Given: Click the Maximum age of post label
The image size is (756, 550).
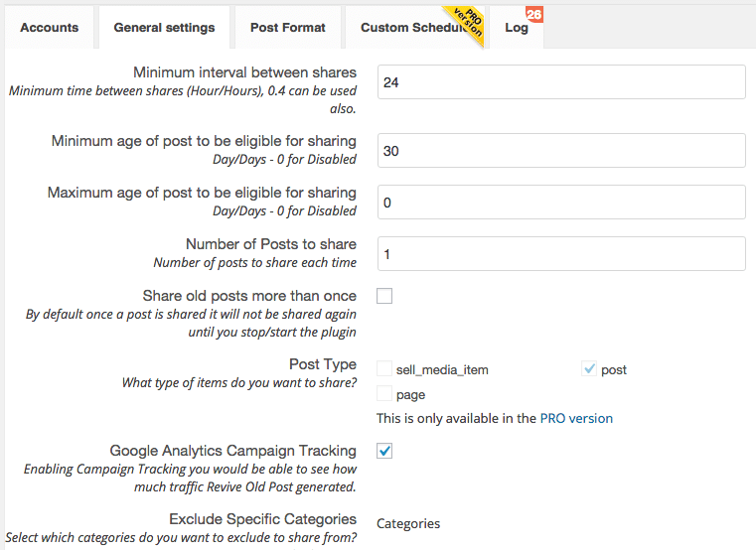Looking at the screenshot, I should coord(202,193).
